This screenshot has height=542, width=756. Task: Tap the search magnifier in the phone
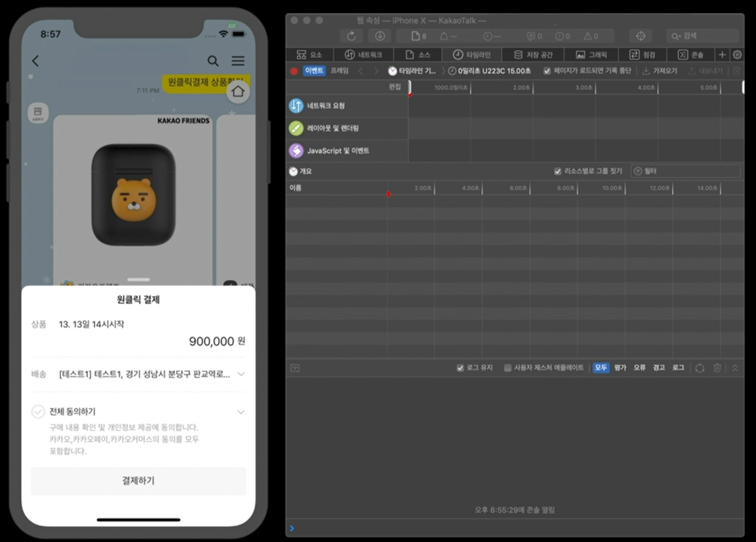pos(213,61)
